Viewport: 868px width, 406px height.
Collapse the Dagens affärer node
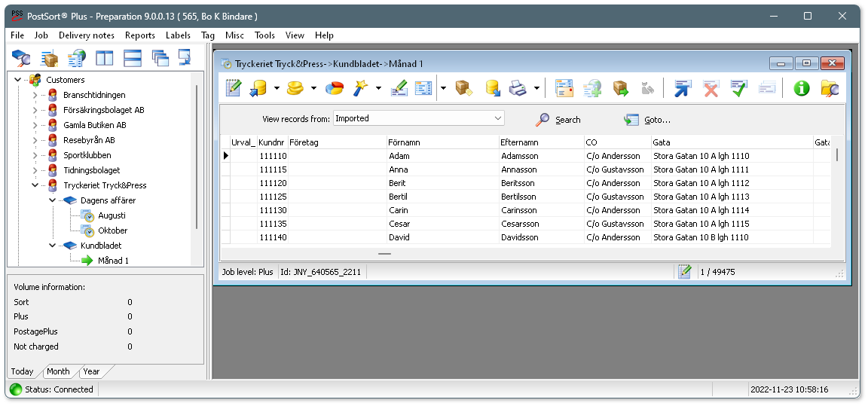[53, 200]
